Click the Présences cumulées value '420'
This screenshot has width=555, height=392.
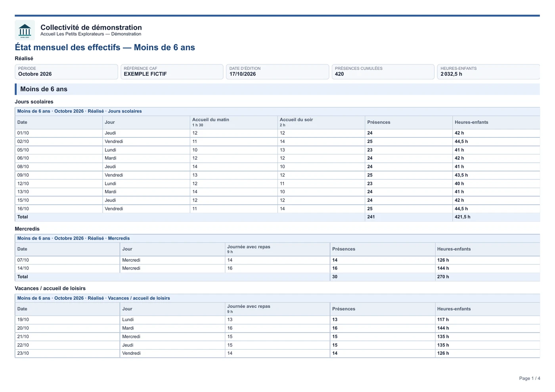pyautogui.click(x=339, y=74)
